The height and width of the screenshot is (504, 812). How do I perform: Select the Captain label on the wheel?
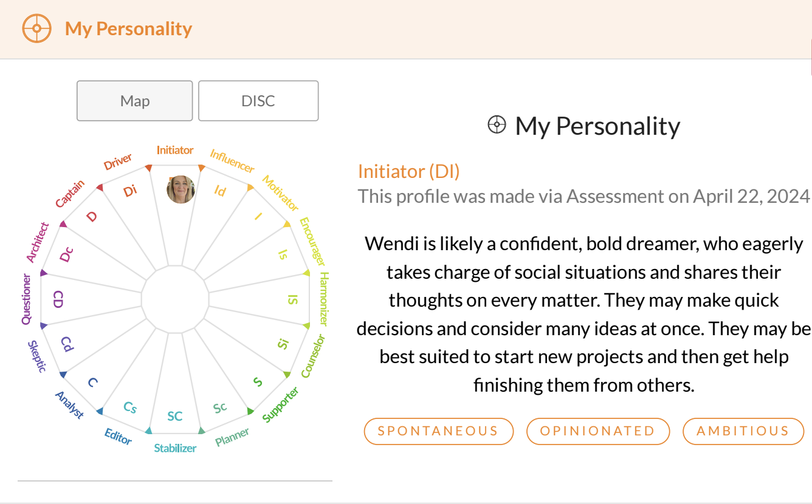(x=70, y=194)
